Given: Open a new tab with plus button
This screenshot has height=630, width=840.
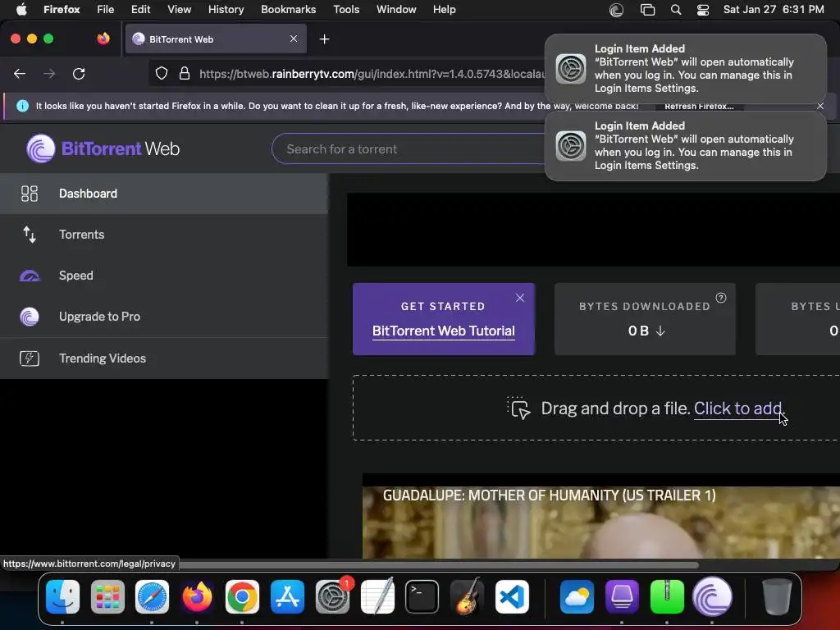Looking at the screenshot, I should 324,39.
